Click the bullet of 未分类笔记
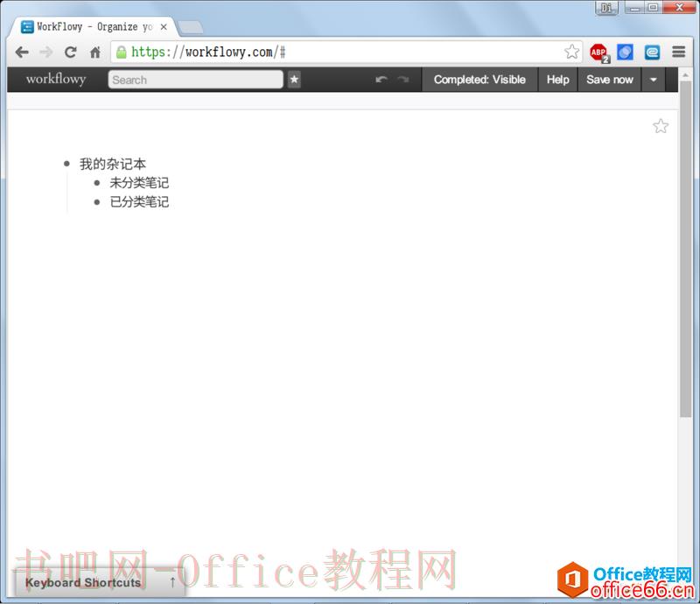This screenshot has width=700, height=604. (x=97, y=183)
